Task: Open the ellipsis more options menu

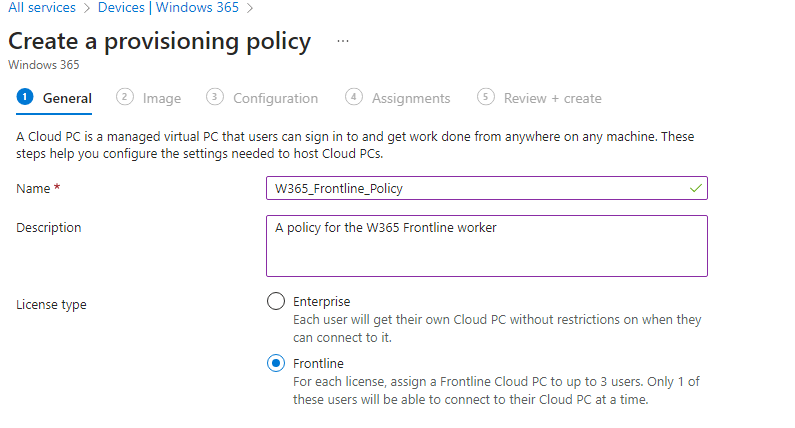Action: 343,41
